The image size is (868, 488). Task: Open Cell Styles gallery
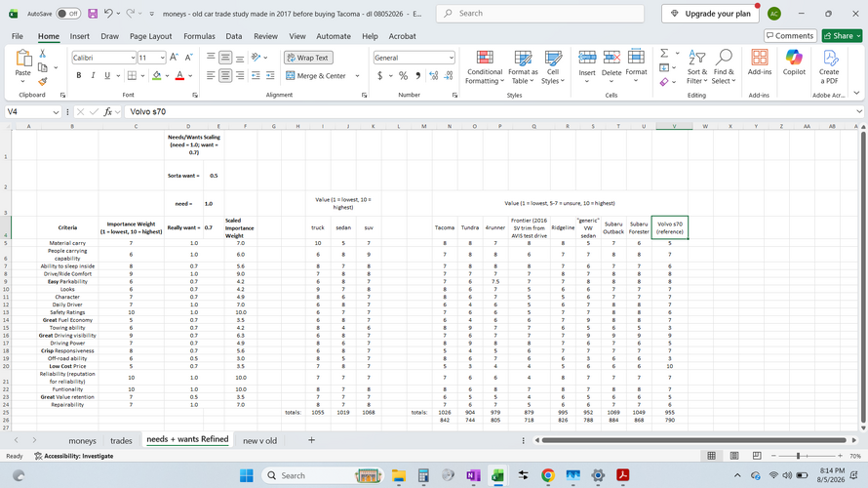[553, 67]
